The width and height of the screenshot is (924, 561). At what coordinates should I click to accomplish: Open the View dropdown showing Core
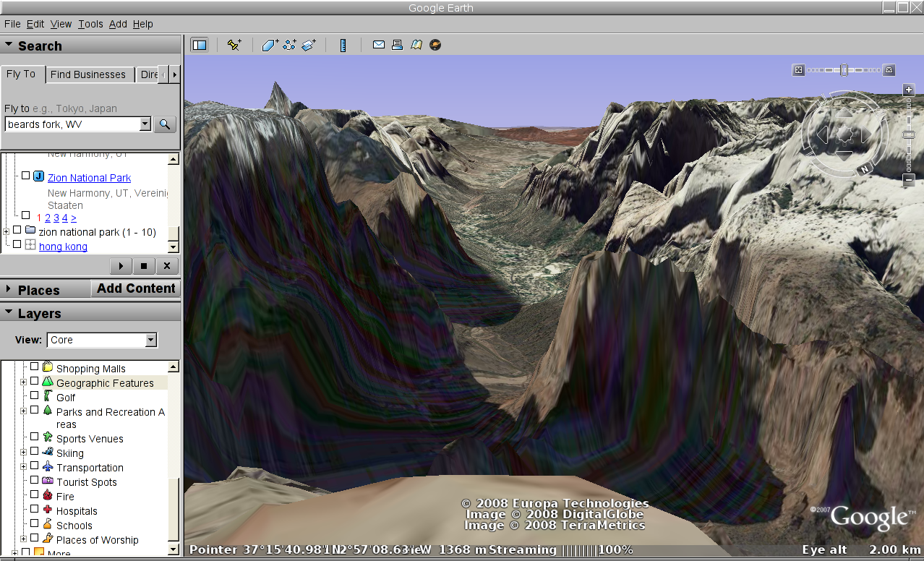point(102,340)
